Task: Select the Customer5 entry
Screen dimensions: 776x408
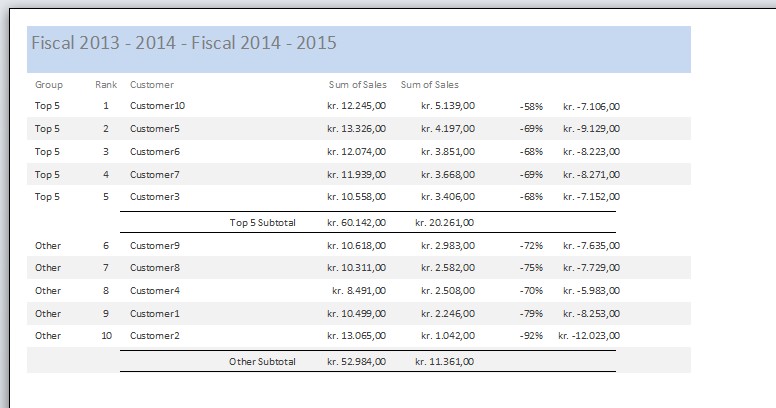Action: (x=155, y=128)
